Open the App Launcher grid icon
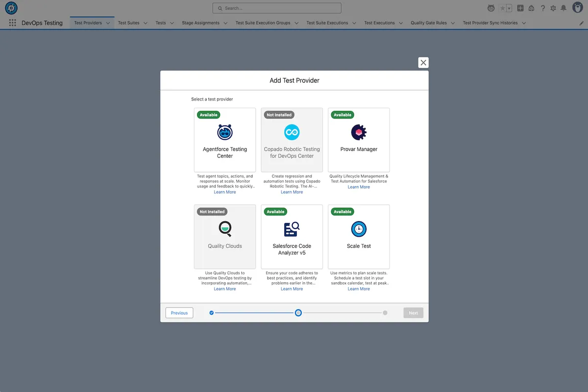Screen dimensions: 588x392 pos(12,23)
